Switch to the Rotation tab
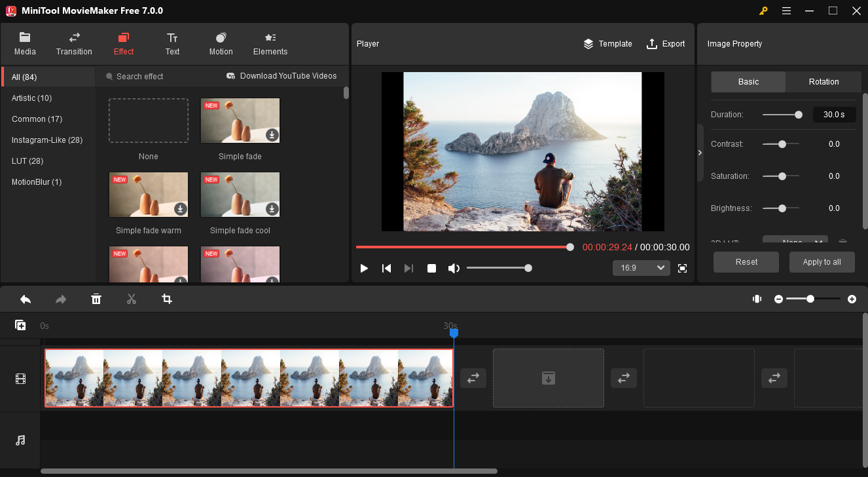This screenshot has width=868, height=477. (823, 82)
